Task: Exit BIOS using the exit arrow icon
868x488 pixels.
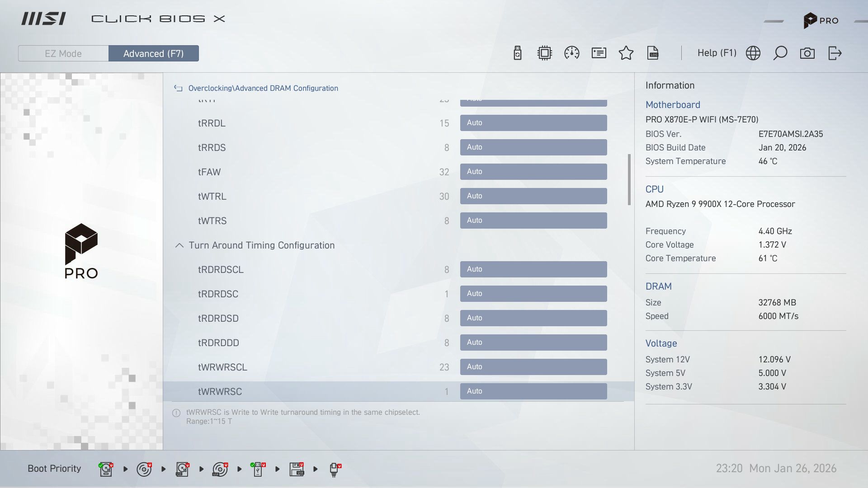Action: (x=835, y=53)
